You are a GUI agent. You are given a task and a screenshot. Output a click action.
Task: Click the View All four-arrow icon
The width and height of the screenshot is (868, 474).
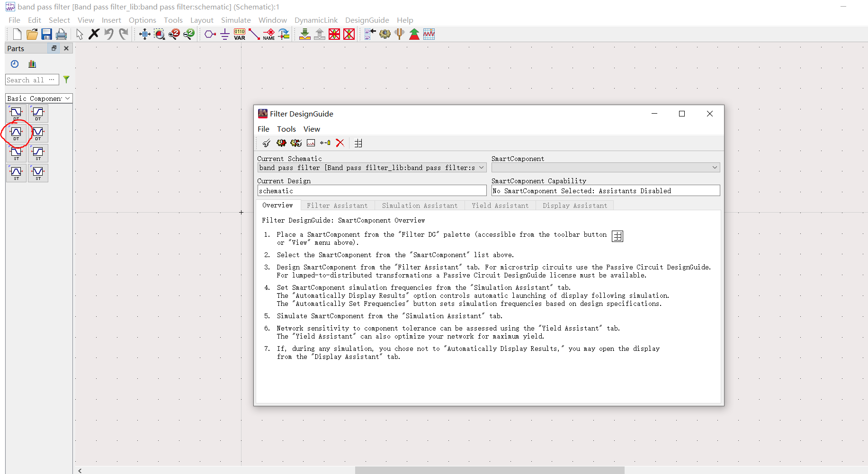pyautogui.click(x=145, y=34)
